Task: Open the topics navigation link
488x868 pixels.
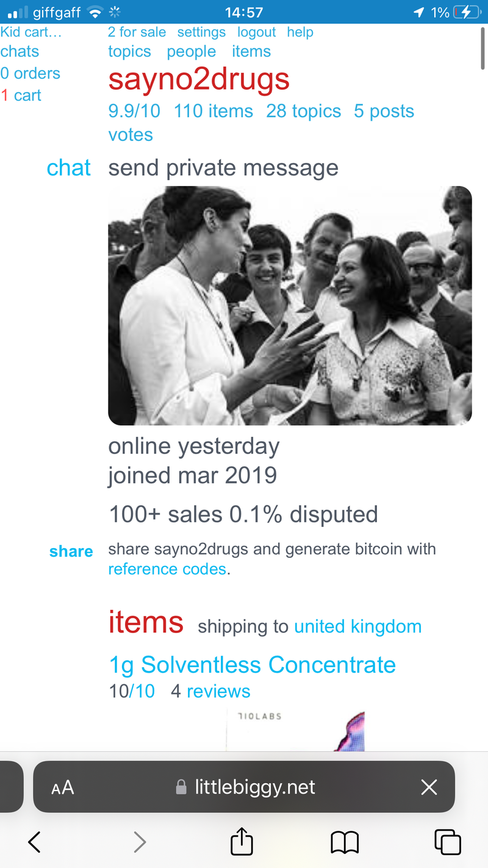Action: point(129,52)
